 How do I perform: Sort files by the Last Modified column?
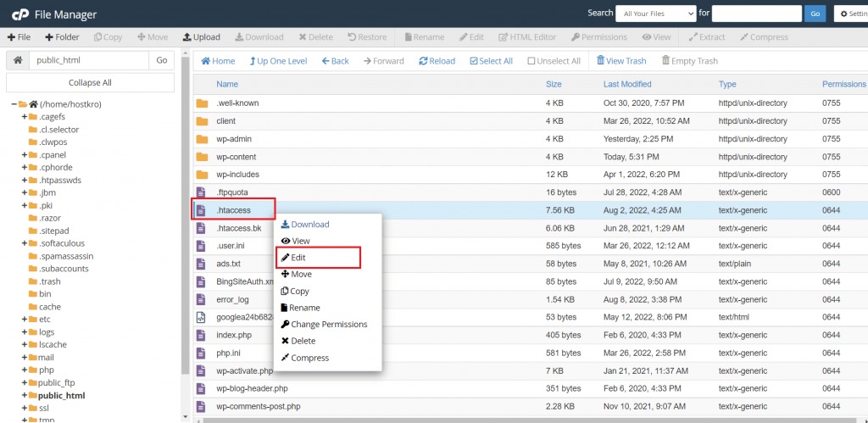(627, 84)
